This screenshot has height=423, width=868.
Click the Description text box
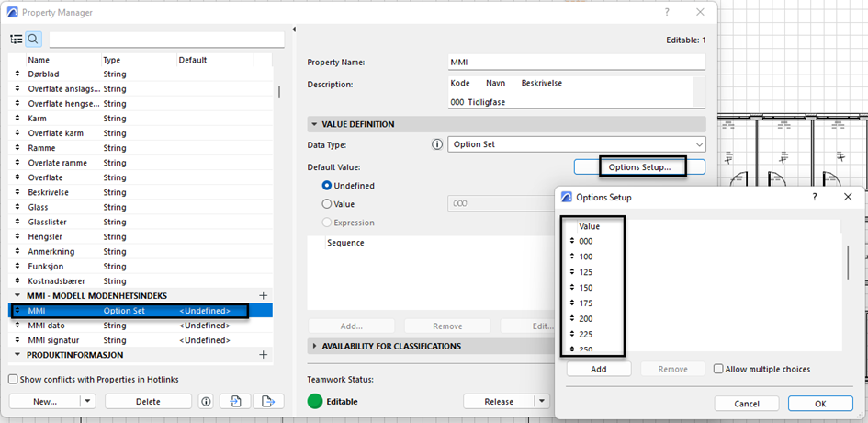570,91
